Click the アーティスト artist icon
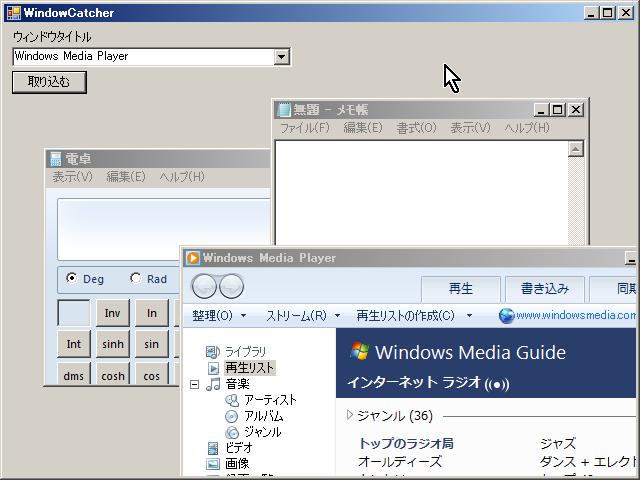The height and width of the screenshot is (480, 640). click(232, 400)
